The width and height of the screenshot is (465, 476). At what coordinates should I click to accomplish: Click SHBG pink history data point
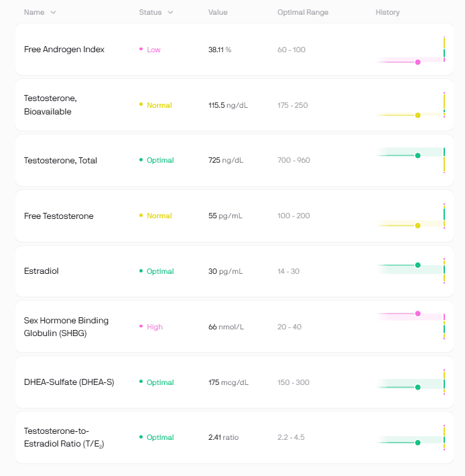pyautogui.click(x=417, y=313)
